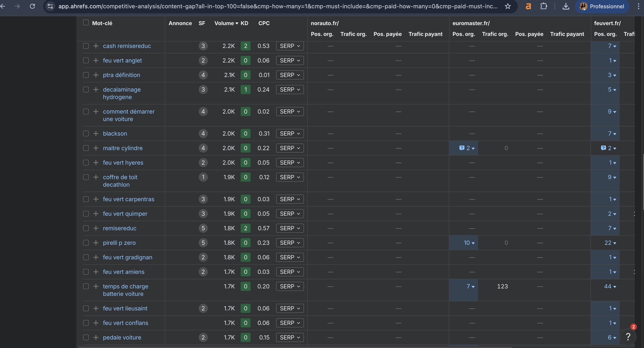Click plus icon next to pirelli p zero
Image resolution: width=644 pixels, height=348 pixels.
click(96, 243)
